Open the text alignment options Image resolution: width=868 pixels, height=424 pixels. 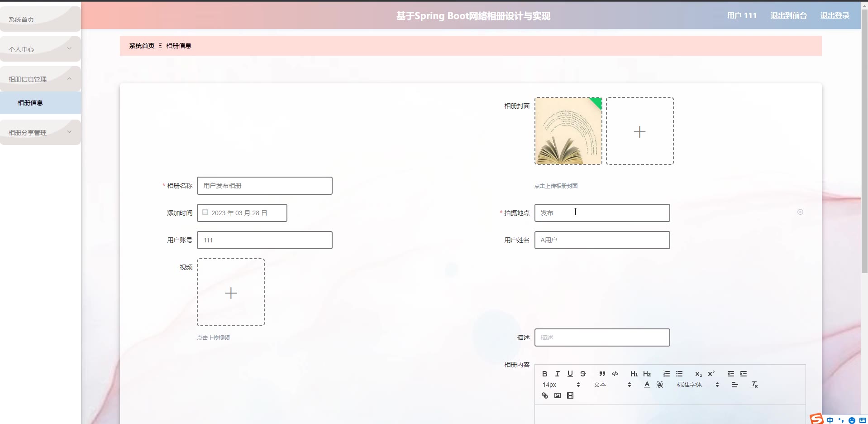(x=734, y=385)
